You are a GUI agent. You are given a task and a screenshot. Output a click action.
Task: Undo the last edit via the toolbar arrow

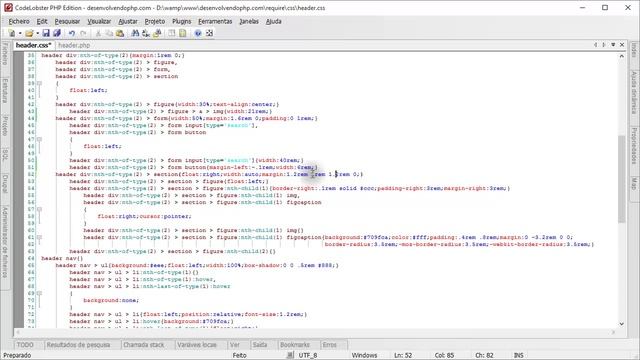pyautogui.click(x=72, y=33)
